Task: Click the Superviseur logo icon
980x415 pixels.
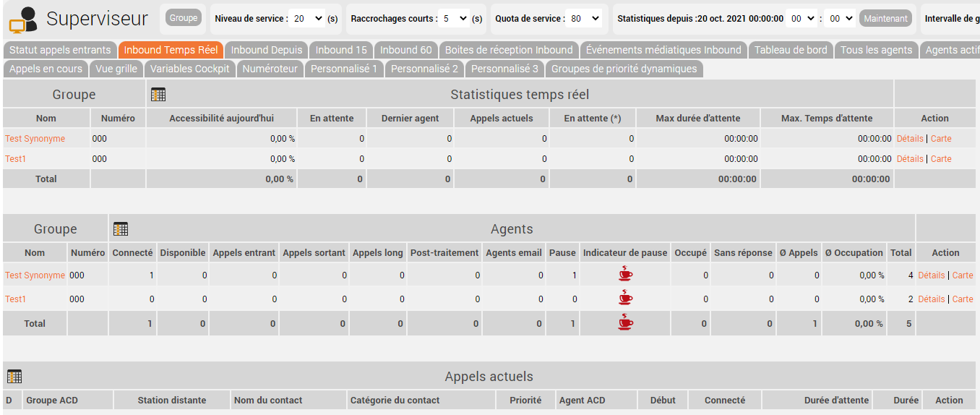Action: point(23,20)
